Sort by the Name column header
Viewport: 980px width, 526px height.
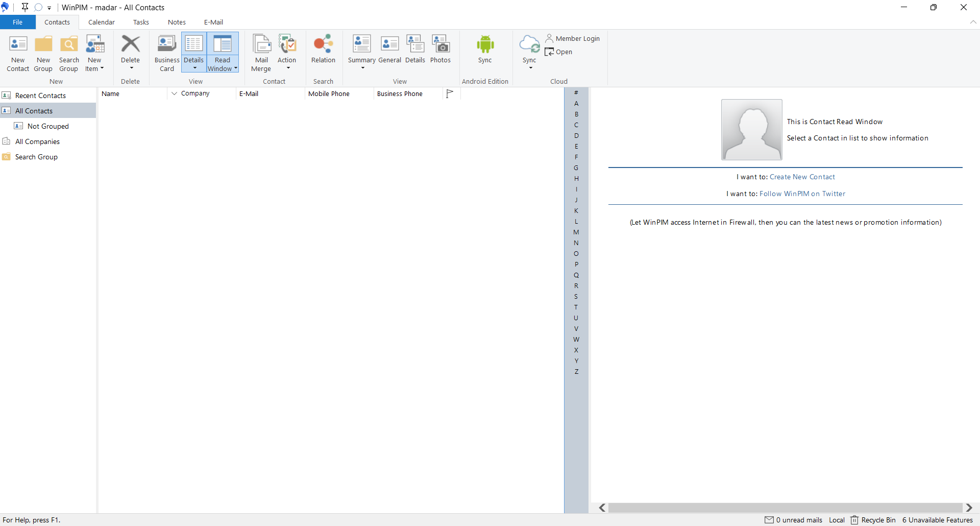coord(133,93)
